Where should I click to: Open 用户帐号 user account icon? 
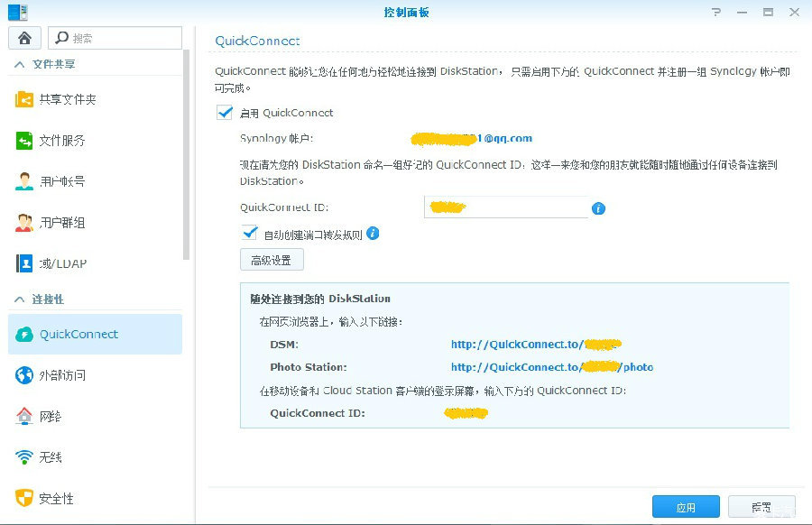24,181
